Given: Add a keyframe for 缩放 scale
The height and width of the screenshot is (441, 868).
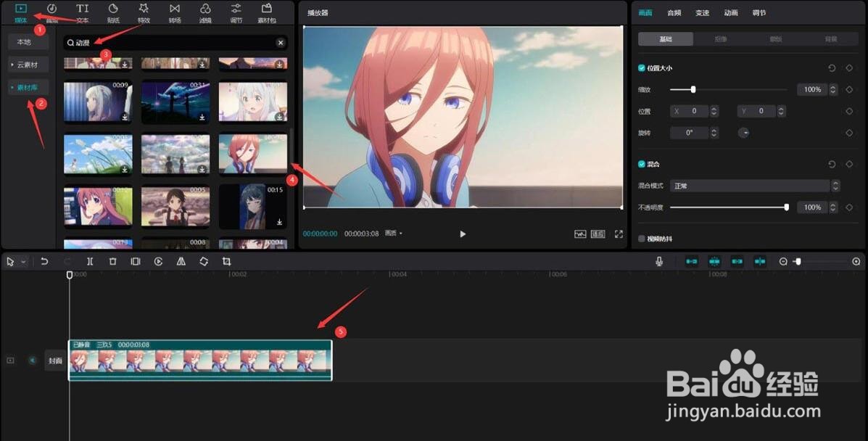Looking at the screenshot, I should click(x=849, y=90).
